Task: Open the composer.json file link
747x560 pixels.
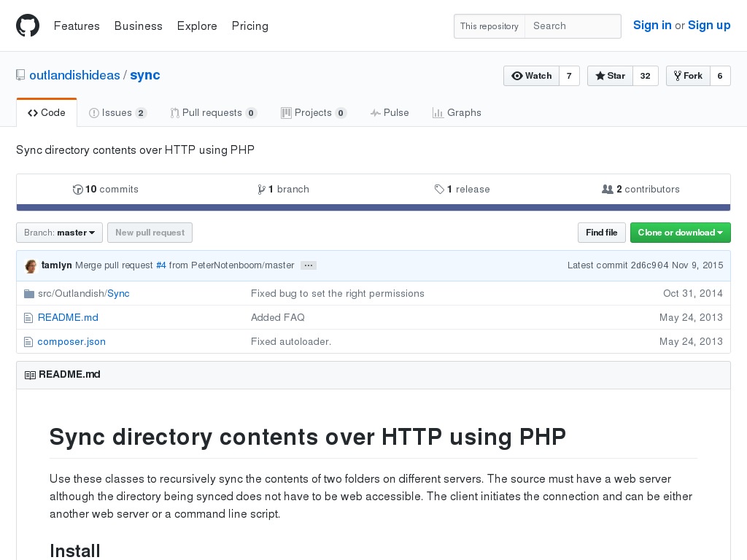Action: [x=71, y=342]
